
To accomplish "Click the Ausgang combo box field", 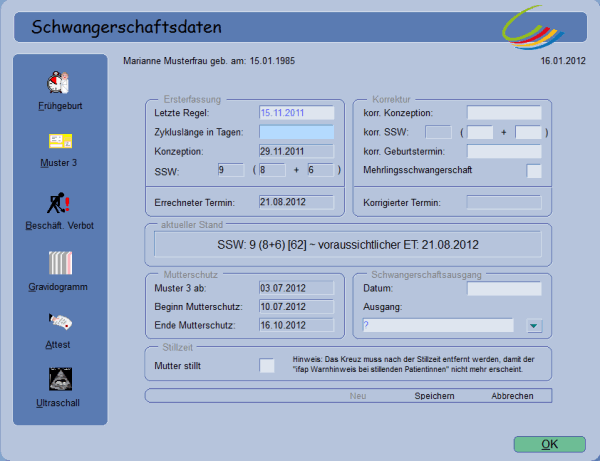I will click(x=438, y=325).
